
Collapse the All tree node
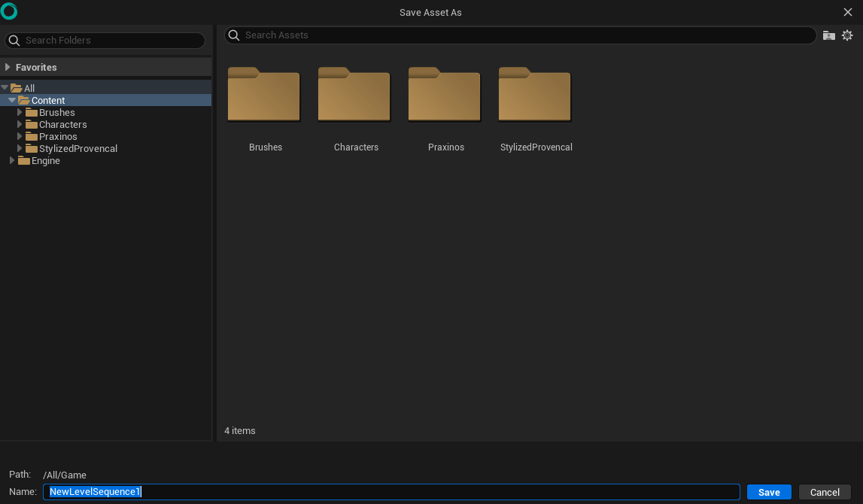pyautogui.click(x=6, y=88)
